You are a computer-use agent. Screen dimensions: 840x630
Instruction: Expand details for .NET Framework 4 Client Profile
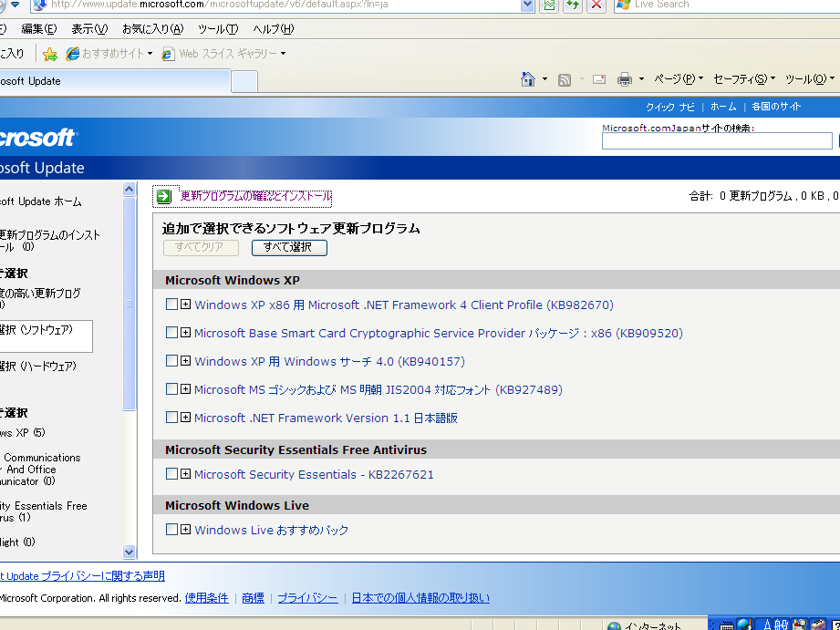(x=185, y=305)
